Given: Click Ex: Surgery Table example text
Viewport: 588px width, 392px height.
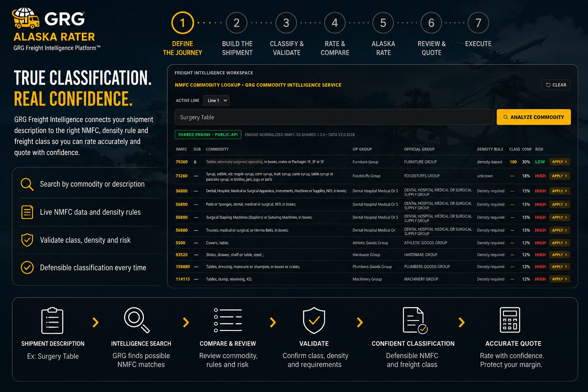Looking at the screenshot, I should (53, 356).
